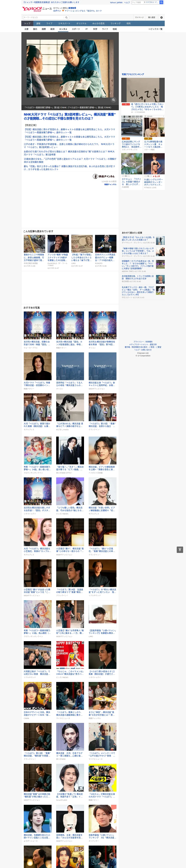Click the Yahoo! JAPAN top bar link
186x868 pixels.
[116, 2]
